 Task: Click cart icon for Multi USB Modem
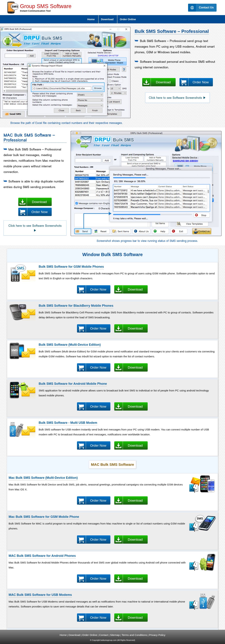pos(81,446)
